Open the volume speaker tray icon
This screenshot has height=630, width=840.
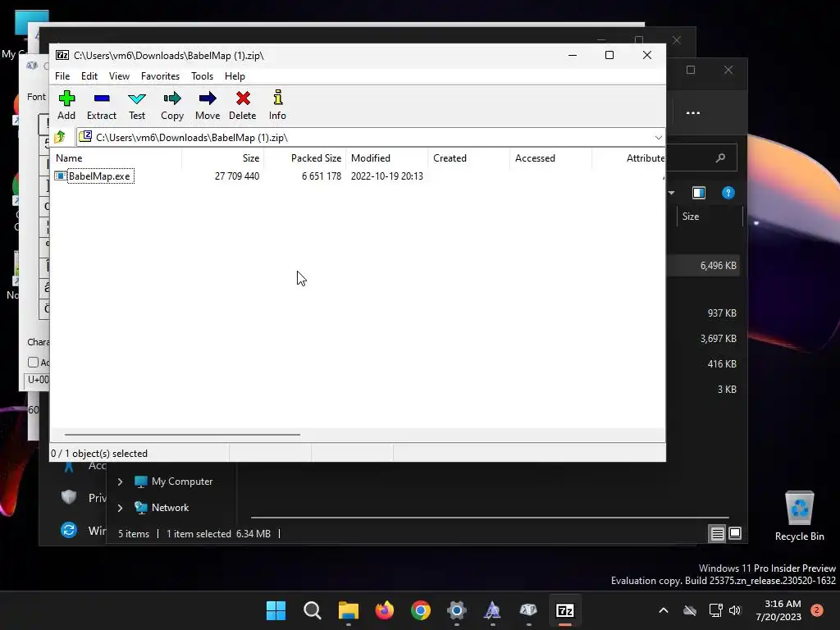click(735, 610)
